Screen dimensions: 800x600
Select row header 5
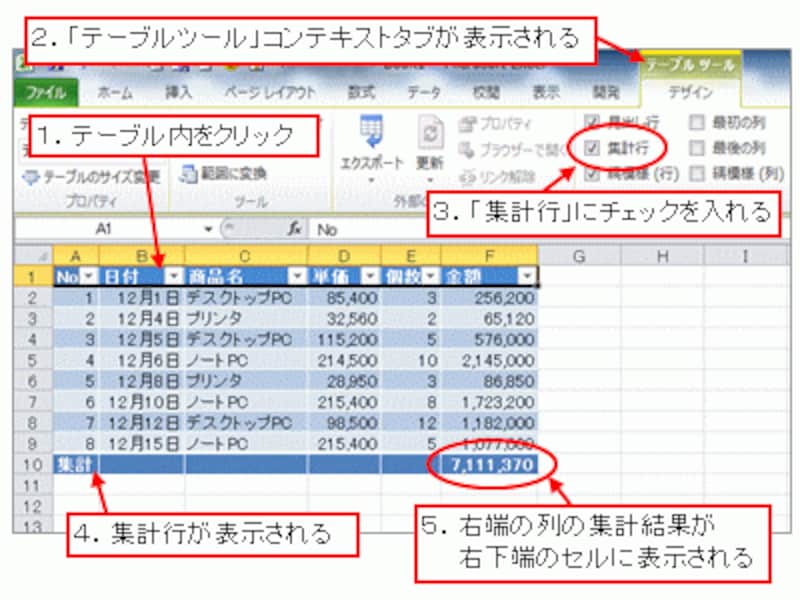[x=32, y=360]
